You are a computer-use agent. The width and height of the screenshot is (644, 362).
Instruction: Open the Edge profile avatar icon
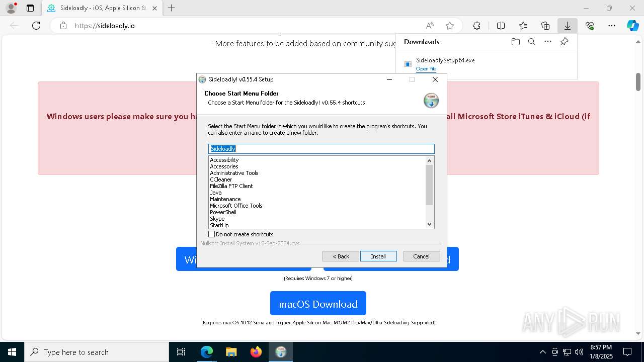(x=11, y=8)
